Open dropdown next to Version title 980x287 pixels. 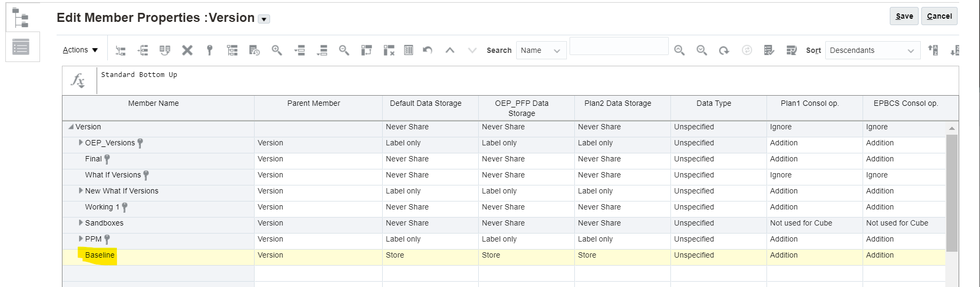point(264,19)
